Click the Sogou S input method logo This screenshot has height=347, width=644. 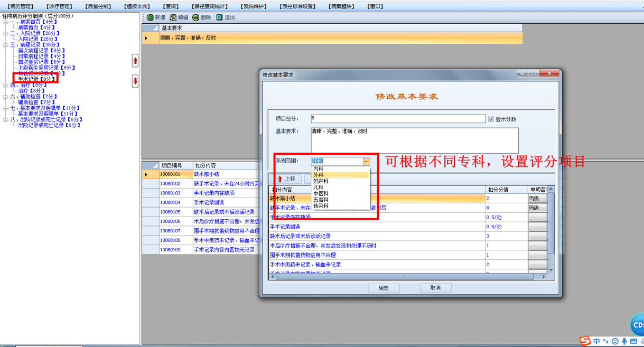[584, 341]
